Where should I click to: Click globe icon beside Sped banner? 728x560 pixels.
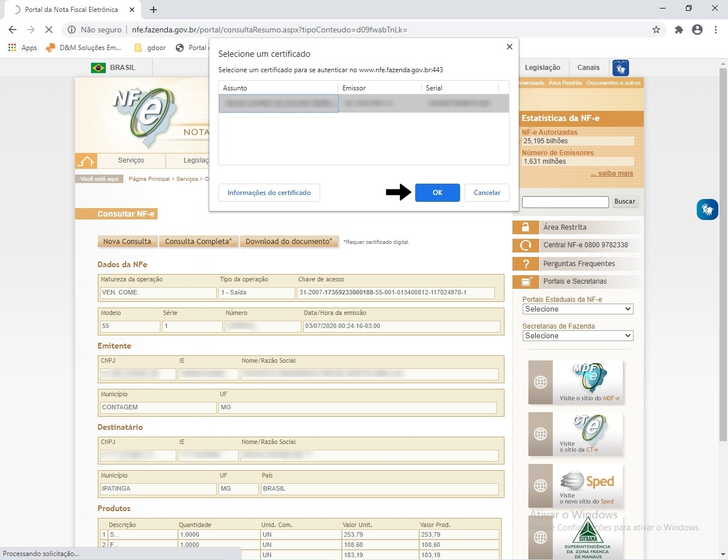pyautogui.click(x=540, y=486)
